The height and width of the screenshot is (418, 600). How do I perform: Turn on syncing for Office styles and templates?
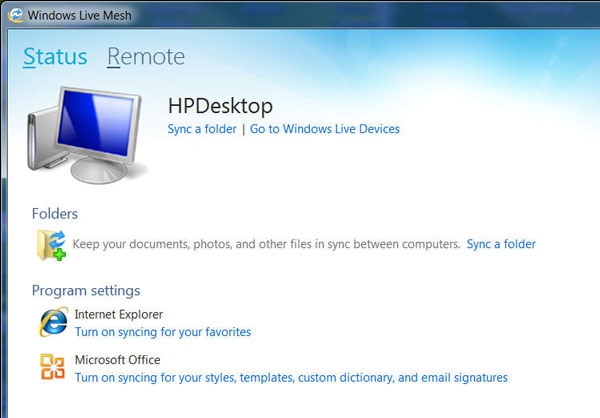tap(291, 378)
